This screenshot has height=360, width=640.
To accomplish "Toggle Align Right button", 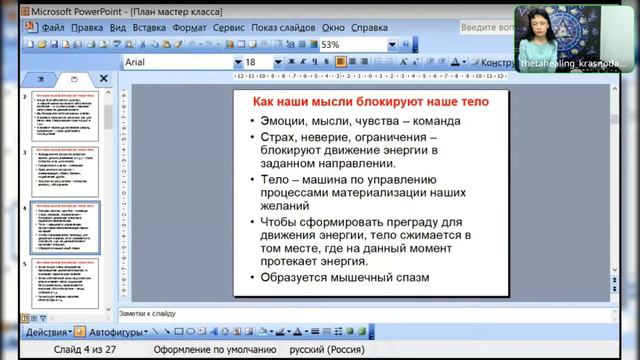I will coord(364,62).
